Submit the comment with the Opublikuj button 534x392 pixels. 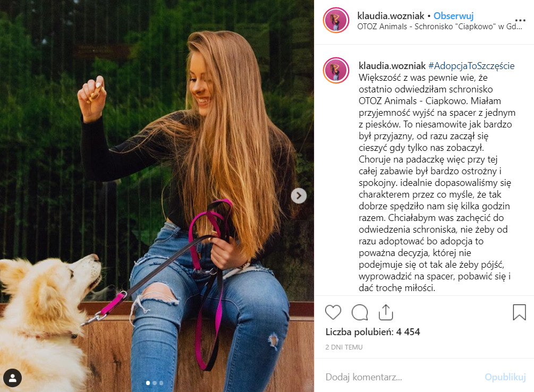[505, 377]
